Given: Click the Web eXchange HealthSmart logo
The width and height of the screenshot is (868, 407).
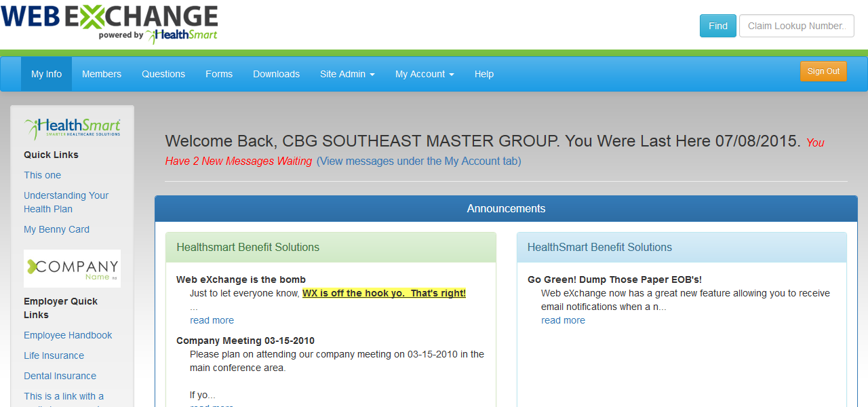Looking at the screenshot, I should (109, 24).
